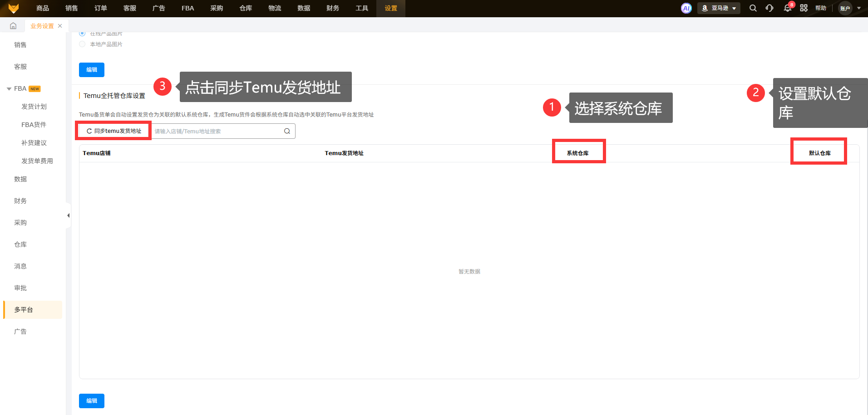This screenshot has height=415, width=868.
Task: Open 补货建议 in the sidebar
Action: coord(34,143)
